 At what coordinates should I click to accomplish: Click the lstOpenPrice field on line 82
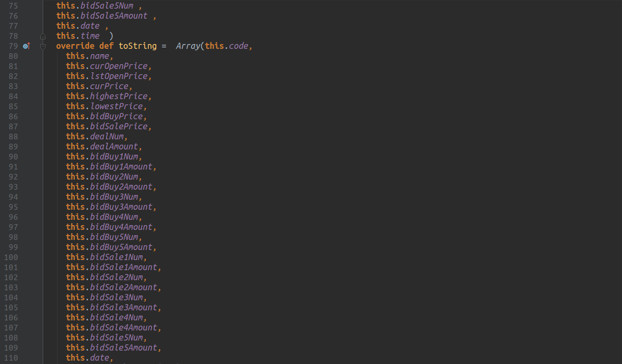coord(118,76)
